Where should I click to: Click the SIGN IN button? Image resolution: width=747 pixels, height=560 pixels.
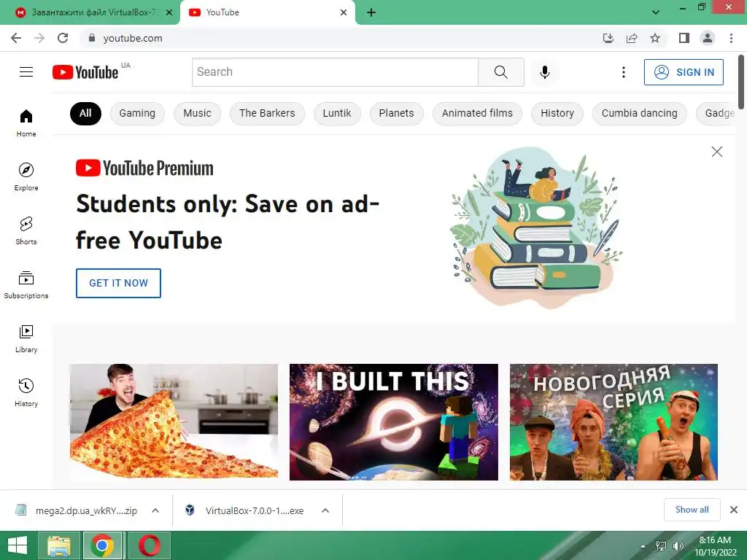tap(684, 72)
